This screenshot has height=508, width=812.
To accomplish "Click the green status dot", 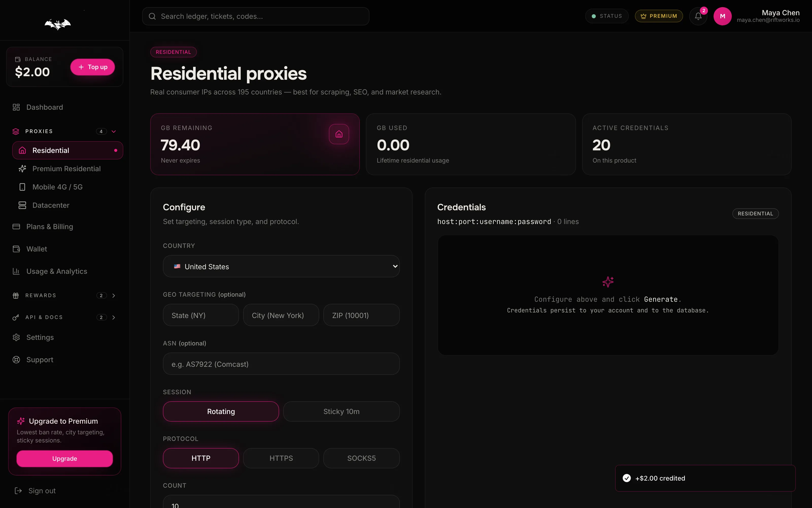I will pyautogui.click(x=594, y=16).
